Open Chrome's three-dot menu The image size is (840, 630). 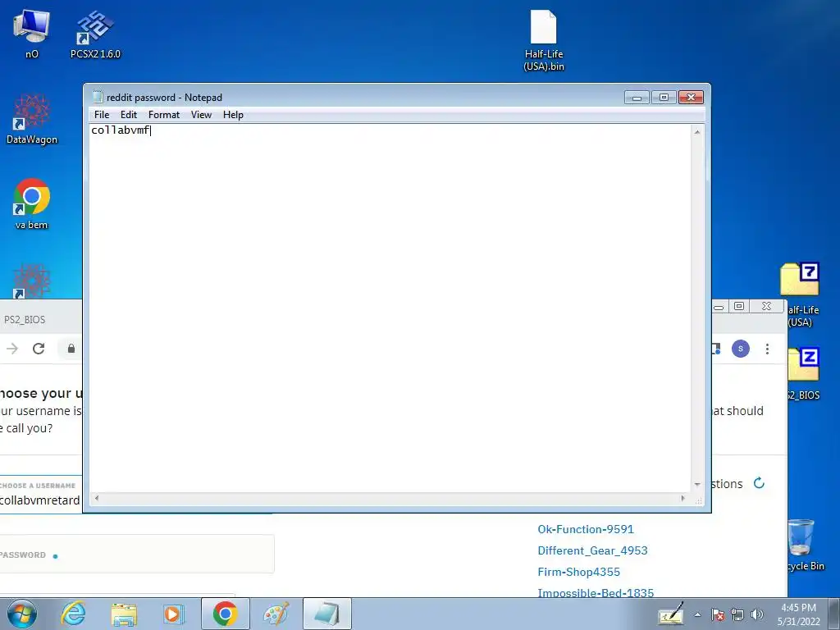click(767, 349)
